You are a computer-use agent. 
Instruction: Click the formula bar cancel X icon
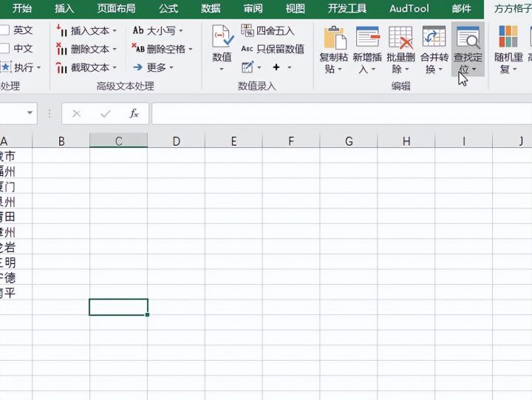pos(77,113)
